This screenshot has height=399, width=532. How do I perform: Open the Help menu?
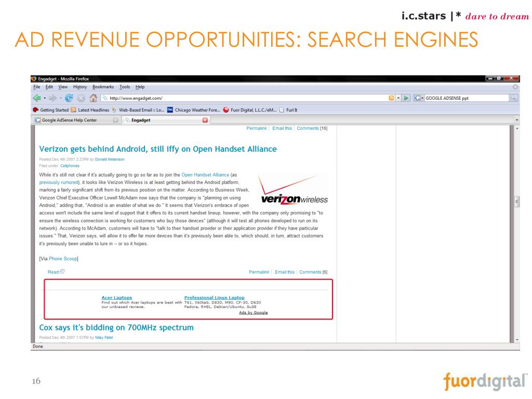(140, 87)
